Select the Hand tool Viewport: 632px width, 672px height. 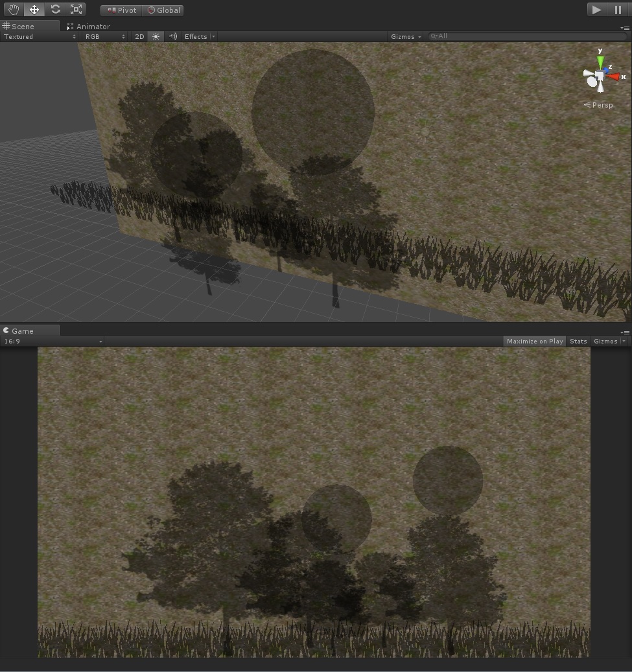pyautogui.click(x=13, y=9)
